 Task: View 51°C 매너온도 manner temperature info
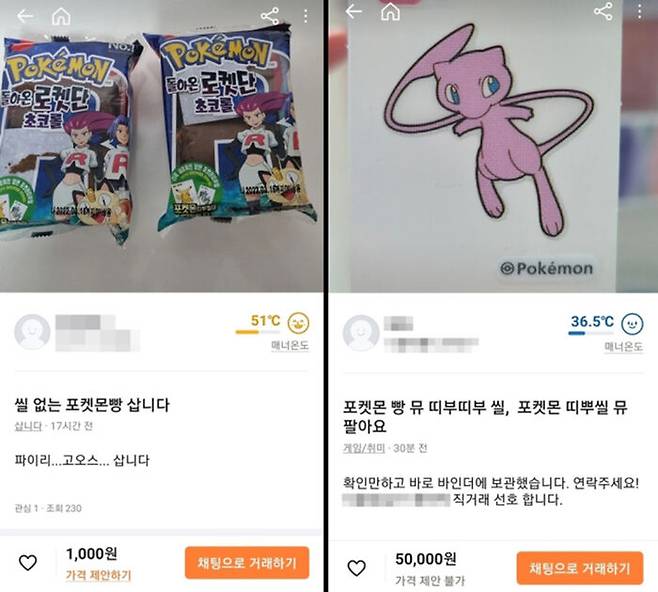290,345
